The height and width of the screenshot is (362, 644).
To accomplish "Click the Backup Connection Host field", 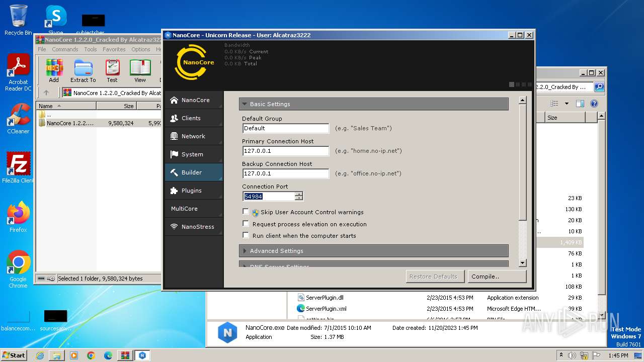I will pos(286,173).
